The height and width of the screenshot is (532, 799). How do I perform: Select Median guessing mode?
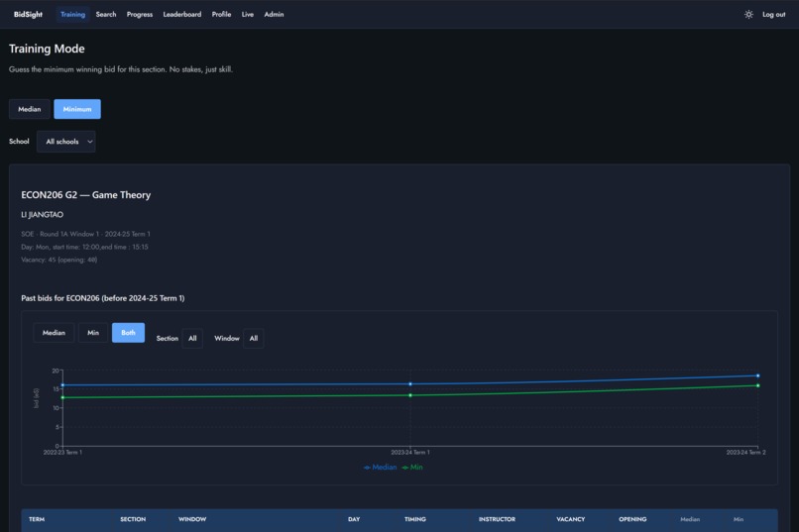click(x=30, y=109)
